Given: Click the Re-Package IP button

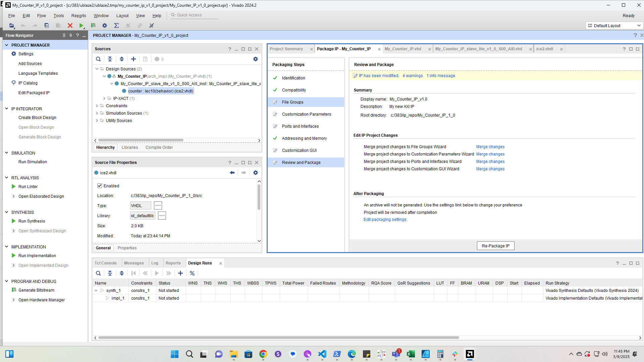Looking at the screenshot, I should click(495, 246).
